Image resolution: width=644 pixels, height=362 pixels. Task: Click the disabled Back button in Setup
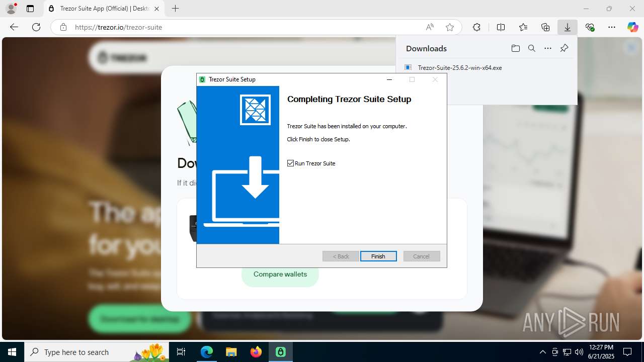click(341, 256)
